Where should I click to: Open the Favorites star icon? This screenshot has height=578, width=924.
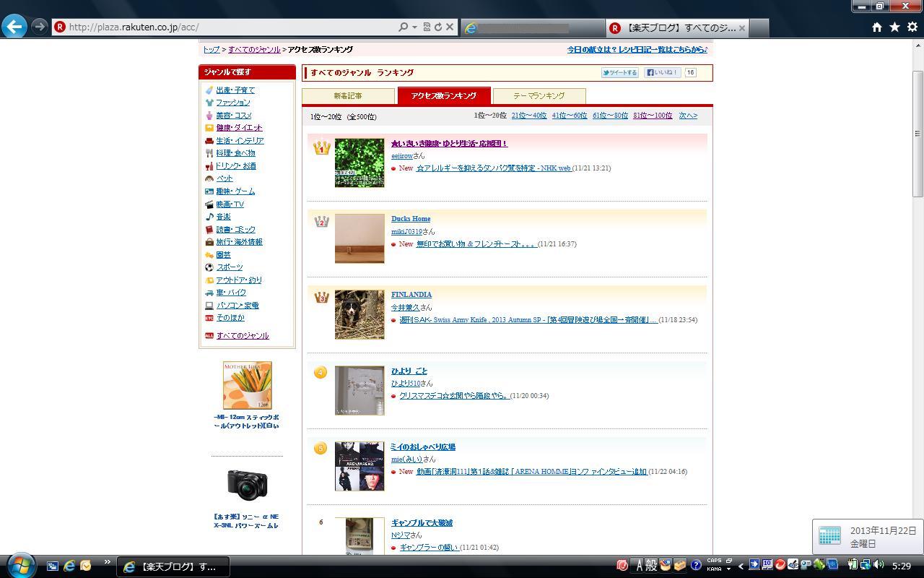894,27
